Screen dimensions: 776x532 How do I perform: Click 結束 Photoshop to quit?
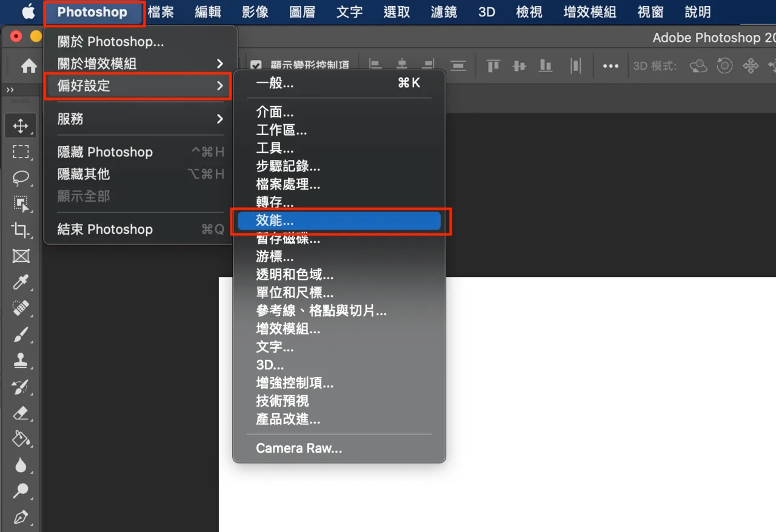(141, 229)
